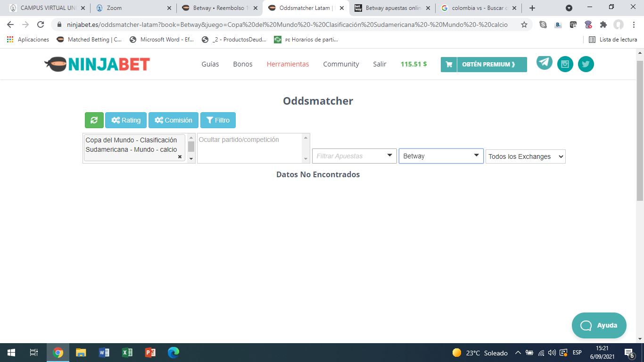The image size is (644, 362).
Task: Click the NinjaBet logo
Action: (97, 64)
